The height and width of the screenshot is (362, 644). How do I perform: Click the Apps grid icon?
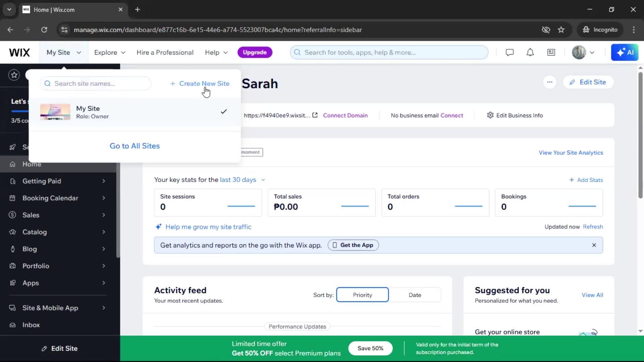coord(12,283)
